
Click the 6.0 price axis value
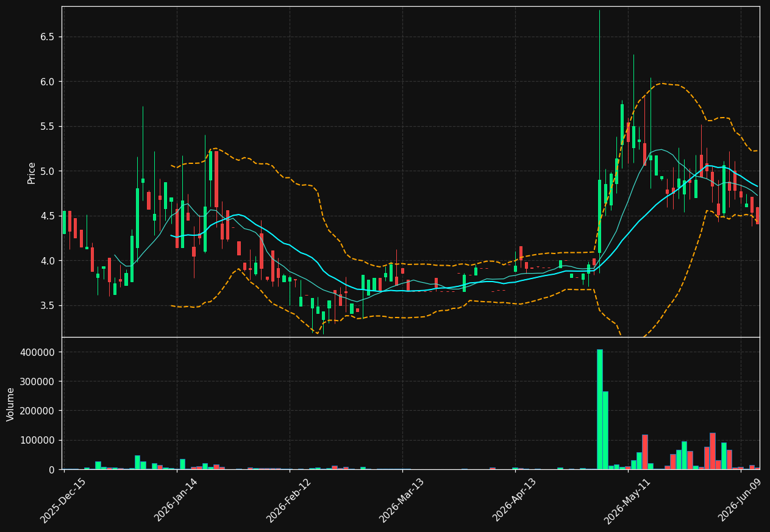47,82
